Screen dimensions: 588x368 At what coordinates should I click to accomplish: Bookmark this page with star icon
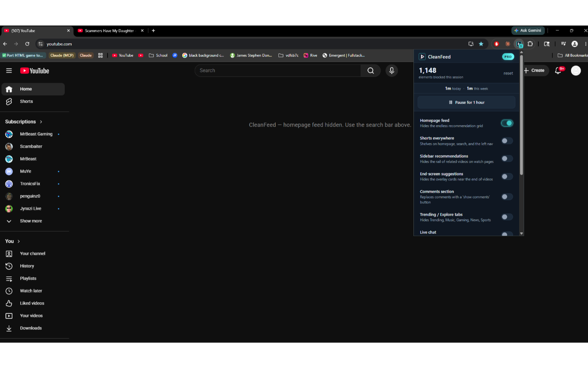[x=481, y=44]
